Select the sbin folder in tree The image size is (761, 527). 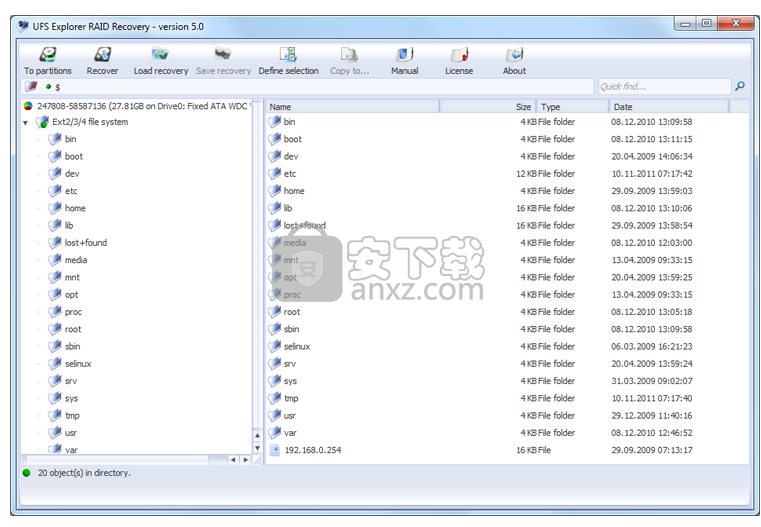click(72, 346)
